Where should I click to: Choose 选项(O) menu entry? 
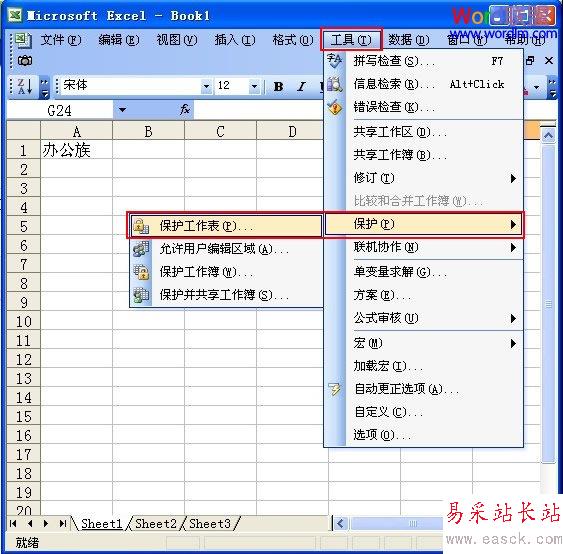tap(423, 435)
